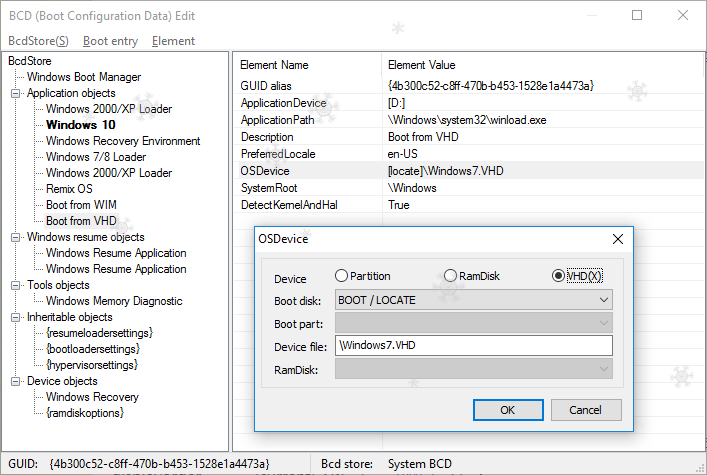Select the Boot from WIM entry
This screenshot has width=707, height=475.
point(81,205)
